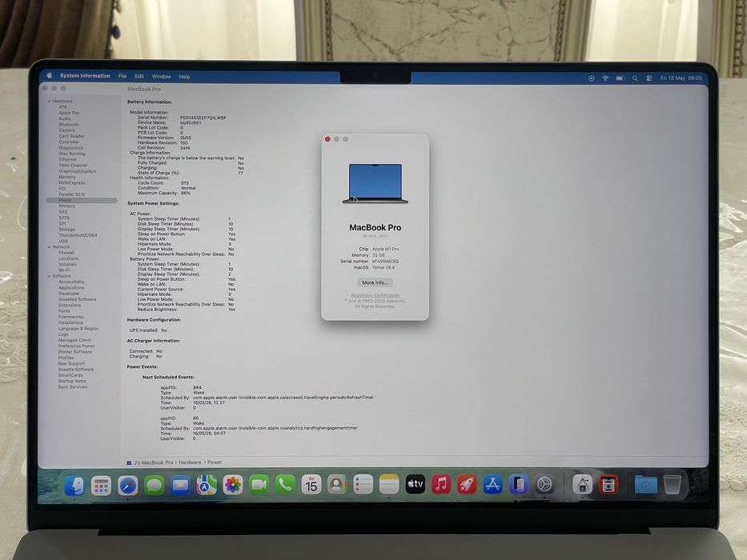Click Hardware in bottom path bar
747x560 pixels.
pos(190,462)
